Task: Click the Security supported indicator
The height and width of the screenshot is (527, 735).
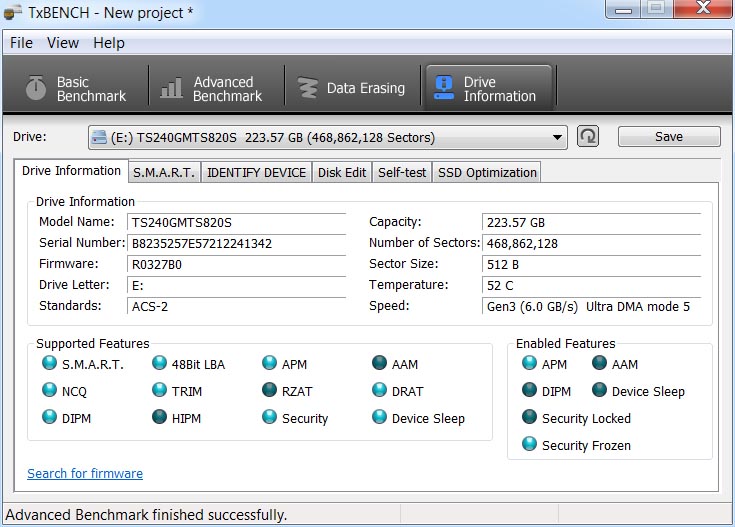Action: click(270, 417)
